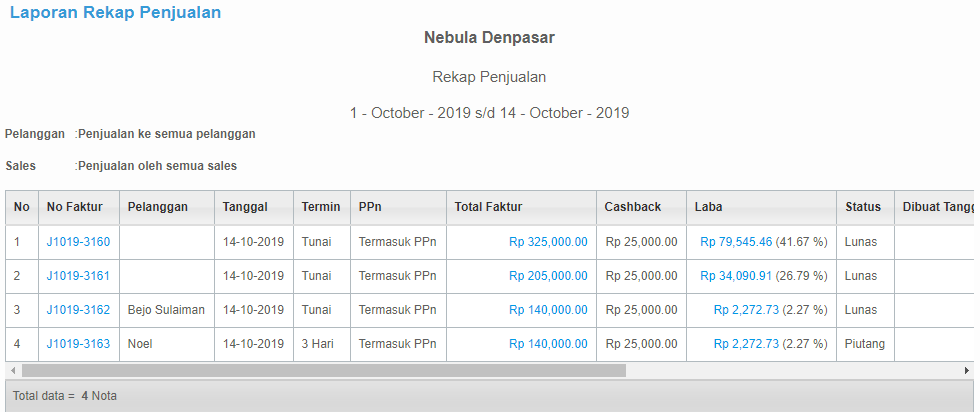The image size is (980, 412).
Task: Open invoice link J1019-3163
Action: pyautogui.click(x=78, y=344)
